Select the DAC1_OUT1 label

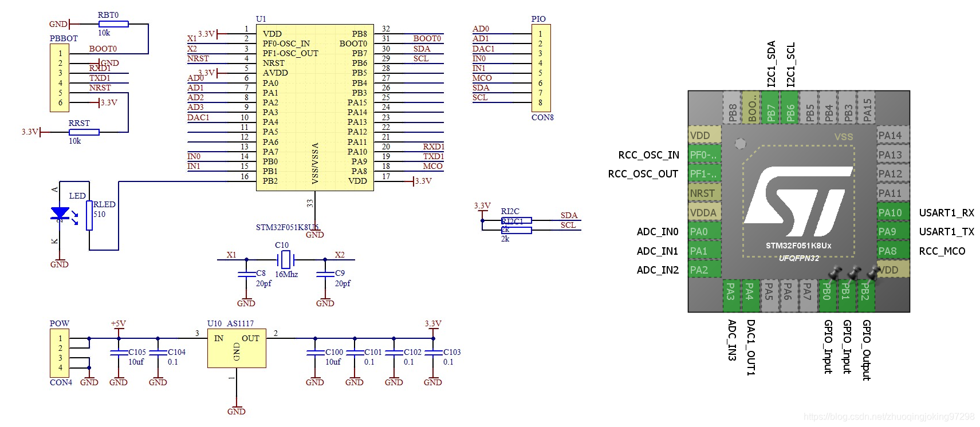[x=750, y=347]
